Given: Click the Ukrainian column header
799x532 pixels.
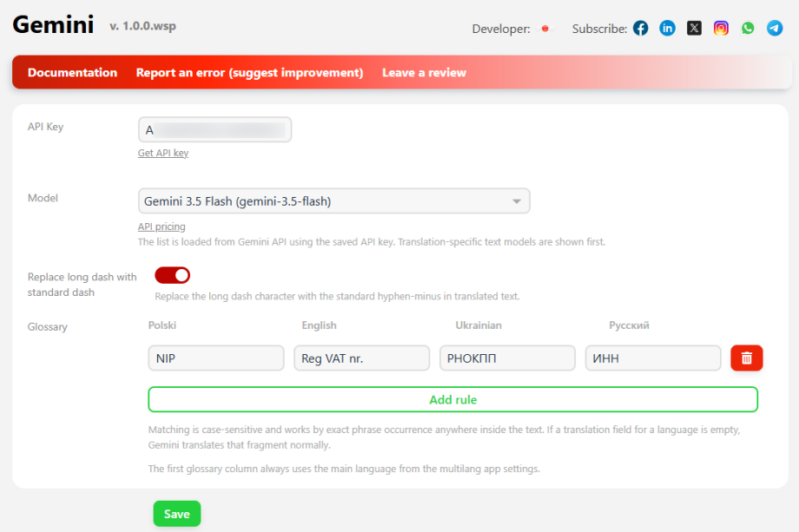Looking at the screenshot, I should click(x=479, y=325).
